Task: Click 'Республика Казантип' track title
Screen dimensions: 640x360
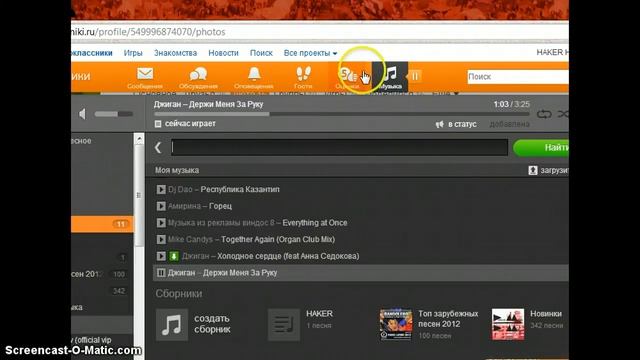Action: pyautogui.click(x=240, y=189)
